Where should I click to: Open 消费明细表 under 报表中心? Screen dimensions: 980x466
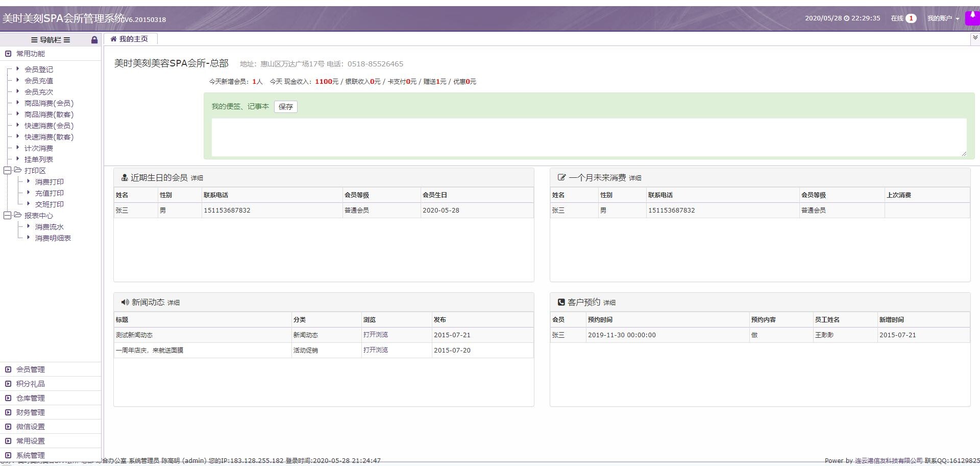point(53,238)
